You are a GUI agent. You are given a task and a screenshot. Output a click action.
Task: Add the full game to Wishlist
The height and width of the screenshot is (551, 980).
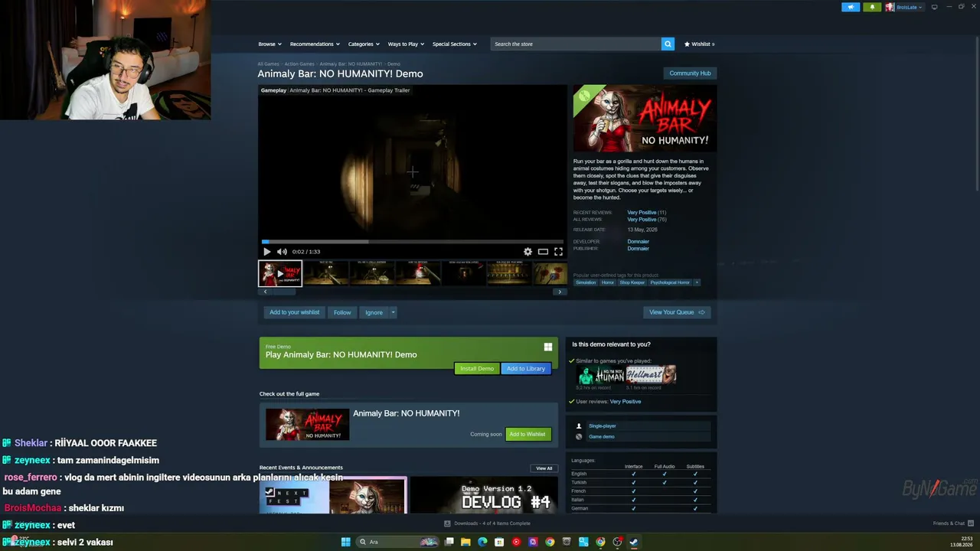pyautogui.click(x=528, y=435)
